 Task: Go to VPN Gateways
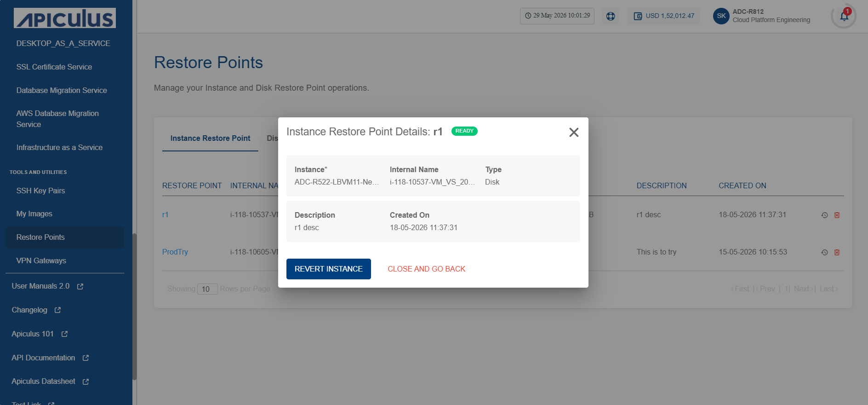pos(41,260)
